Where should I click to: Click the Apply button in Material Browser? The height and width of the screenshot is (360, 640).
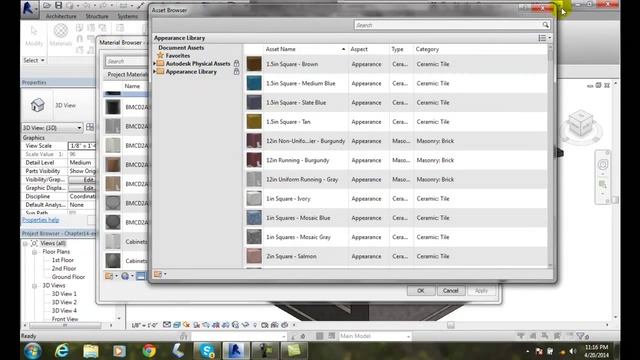(x=481, y=291)
